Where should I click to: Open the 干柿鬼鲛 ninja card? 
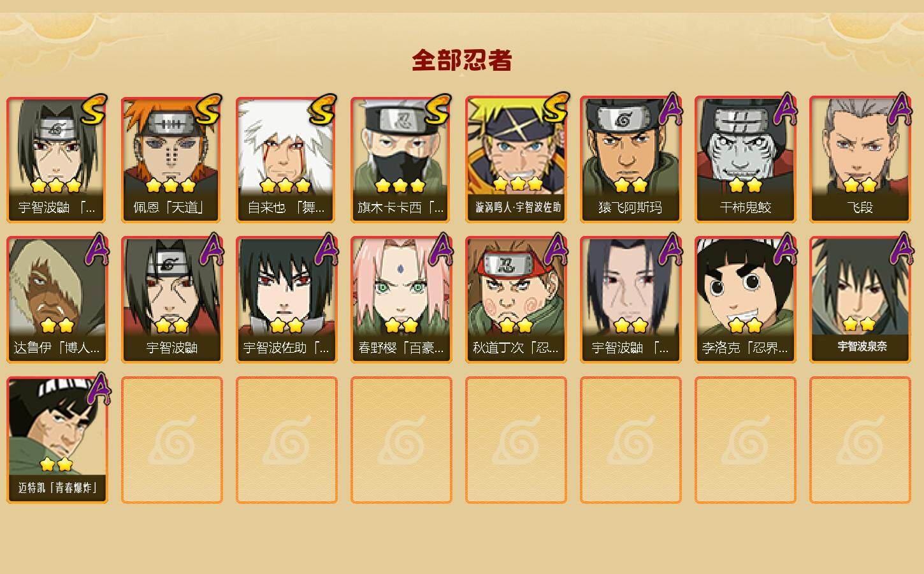(745, 159)
